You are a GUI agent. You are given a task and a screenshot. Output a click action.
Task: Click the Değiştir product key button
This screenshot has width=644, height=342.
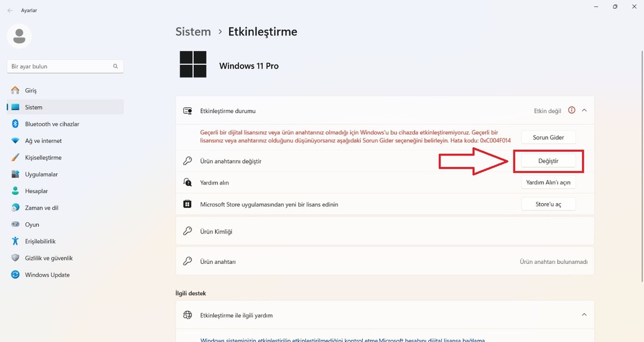[x=549, y=161]
